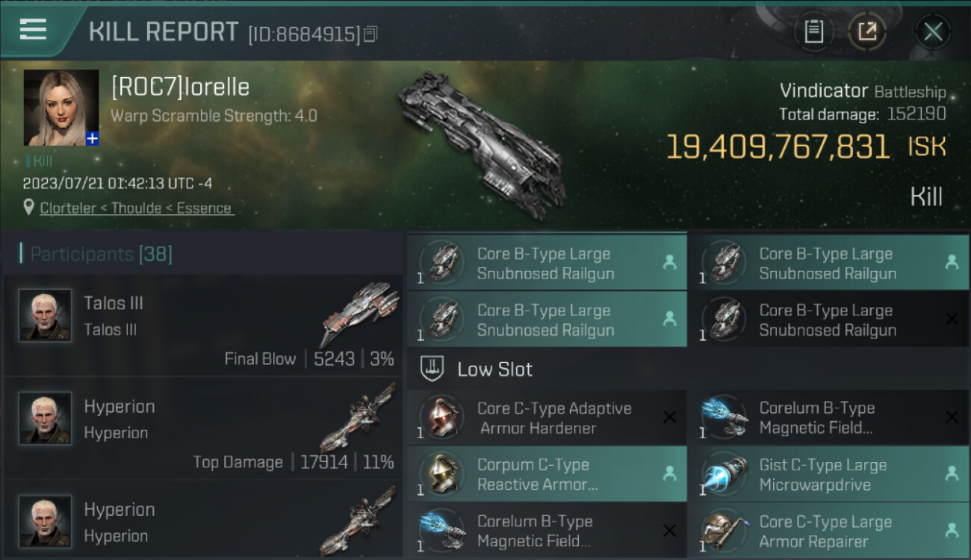Click the Gist C-Type Large Microwarpdrive icon

725,474
